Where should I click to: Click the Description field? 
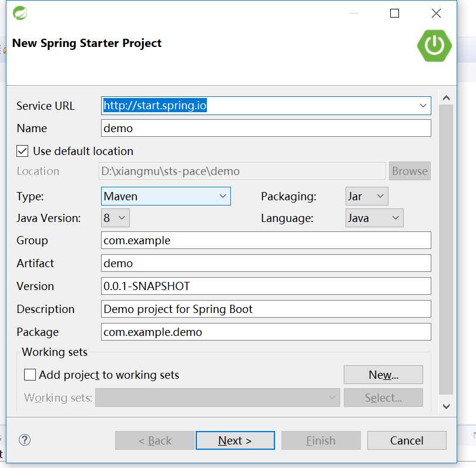[x=266, y=309]
